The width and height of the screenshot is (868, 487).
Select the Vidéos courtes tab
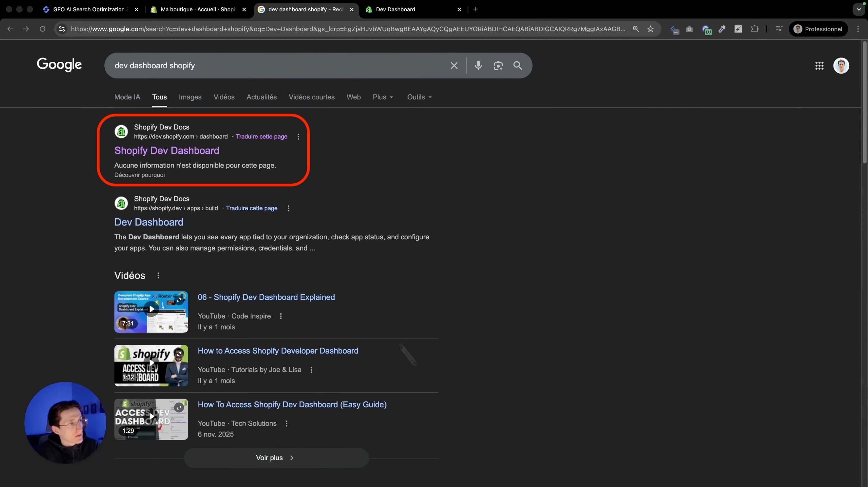tap(312, 97)
